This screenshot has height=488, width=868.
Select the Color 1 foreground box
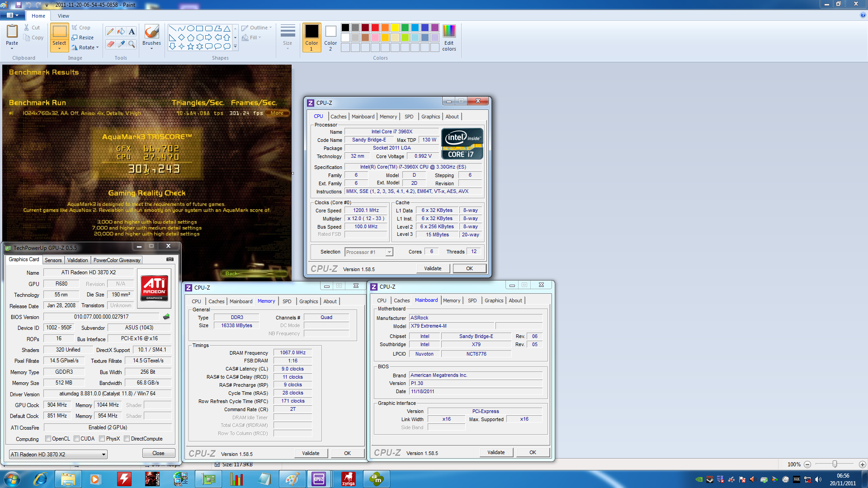tap(311, 37)
